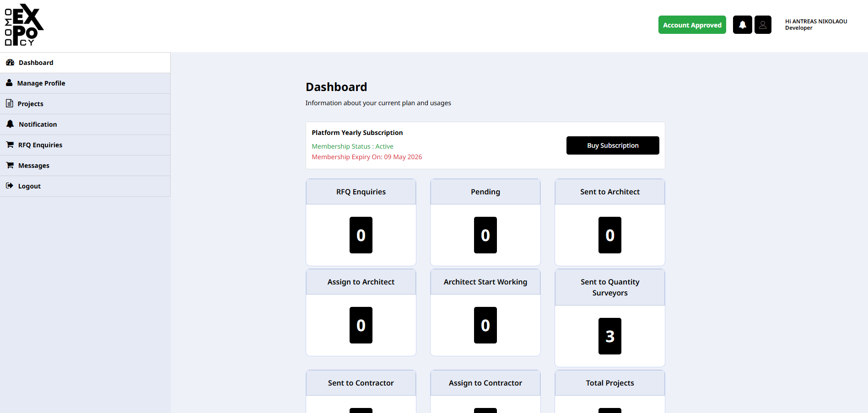Click the Sent to Architect card header
The width and height of the screenshot is (868, 413).
(610, 192)
